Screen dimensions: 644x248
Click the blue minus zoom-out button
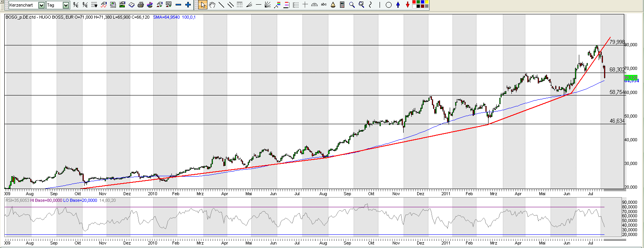(x=178, y=5)
